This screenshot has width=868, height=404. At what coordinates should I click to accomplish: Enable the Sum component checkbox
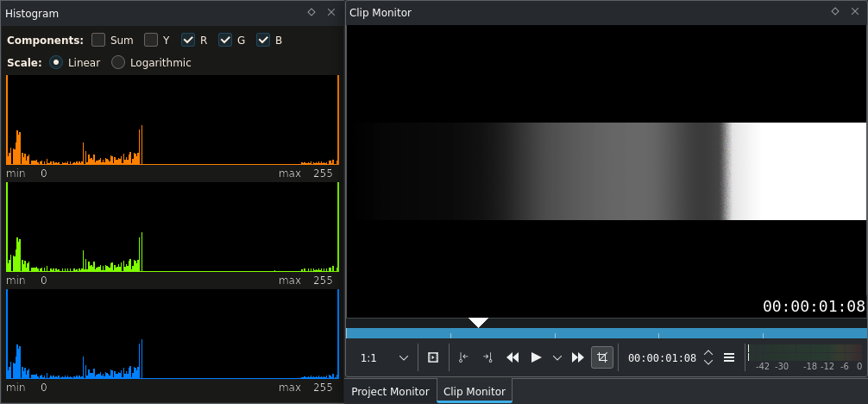(x=98, y=40)
